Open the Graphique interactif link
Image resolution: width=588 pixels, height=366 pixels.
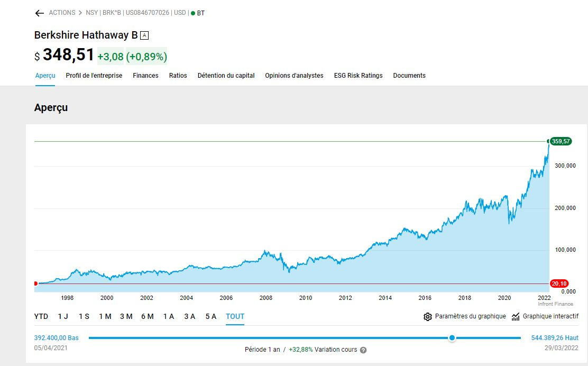(550, 316)
